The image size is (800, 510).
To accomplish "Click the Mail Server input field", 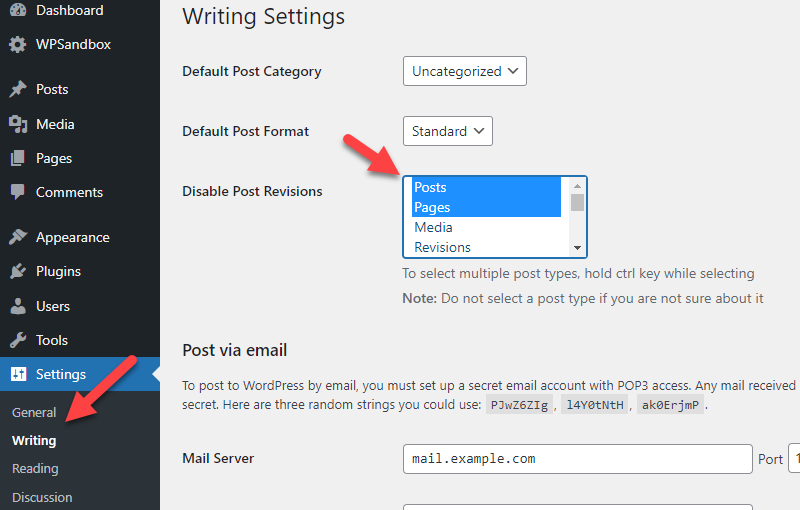I will (578, 458).
